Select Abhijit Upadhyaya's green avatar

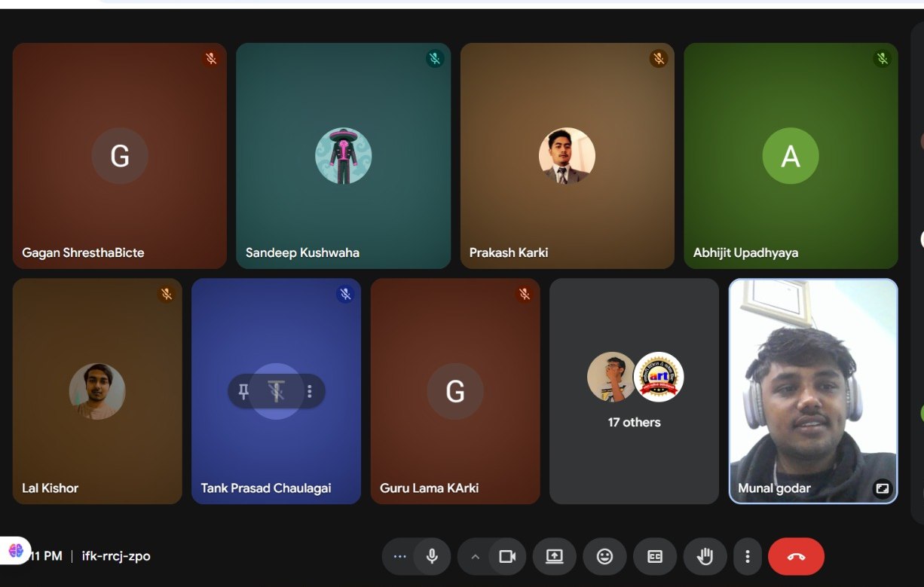coord(790,156)
